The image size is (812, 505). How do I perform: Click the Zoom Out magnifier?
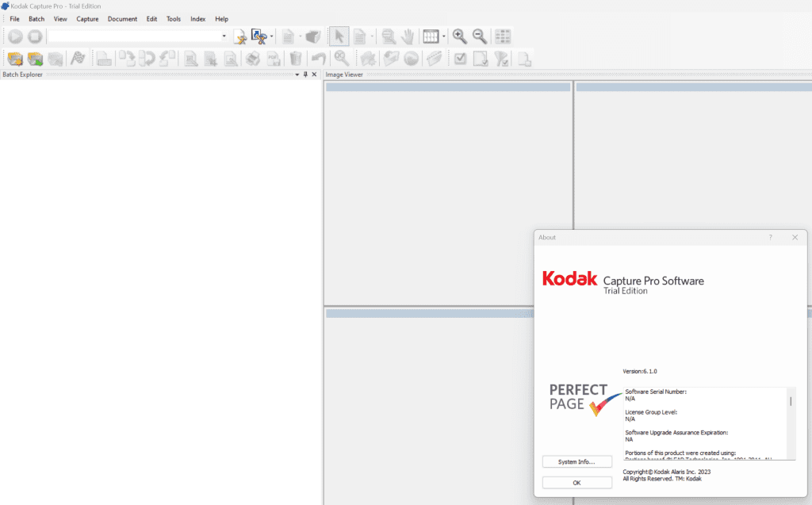(x=480, y=36)
